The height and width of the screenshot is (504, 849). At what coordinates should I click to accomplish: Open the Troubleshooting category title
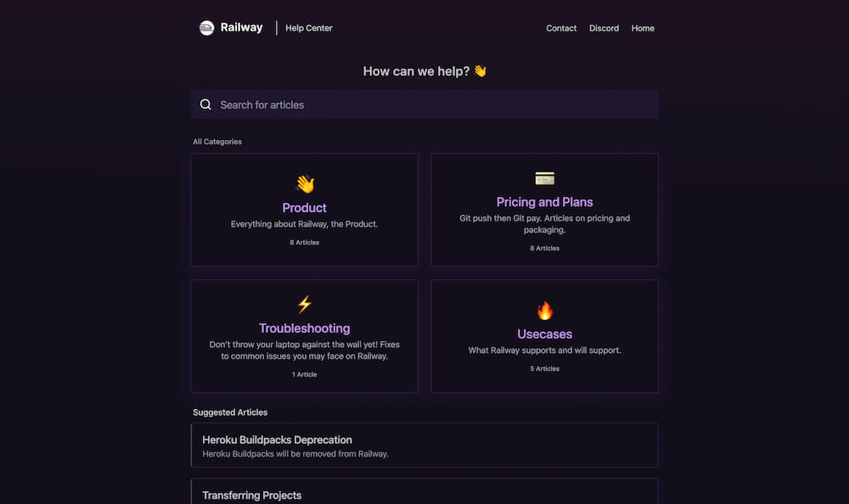click(x=304, y=328)
